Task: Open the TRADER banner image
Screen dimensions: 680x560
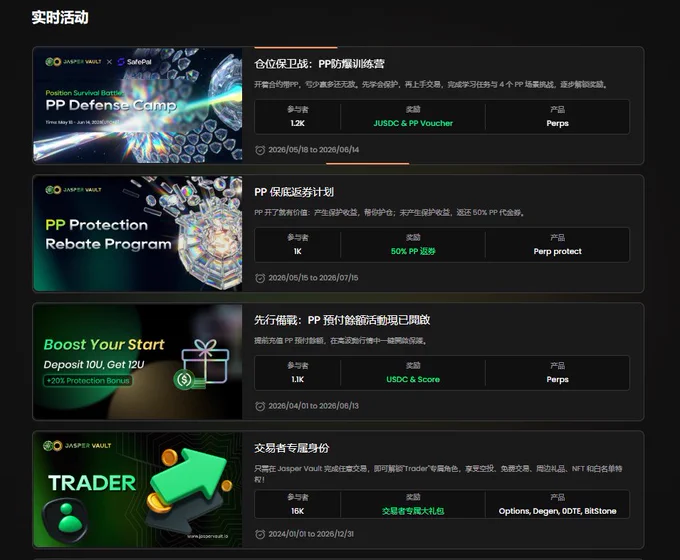Action: click(137, 489)
